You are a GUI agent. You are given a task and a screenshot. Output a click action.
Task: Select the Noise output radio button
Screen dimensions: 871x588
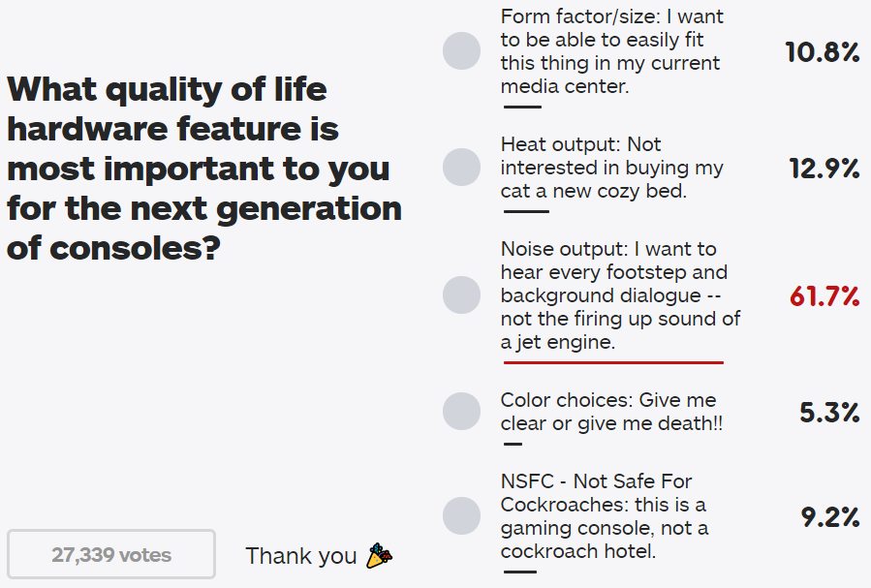461,294
